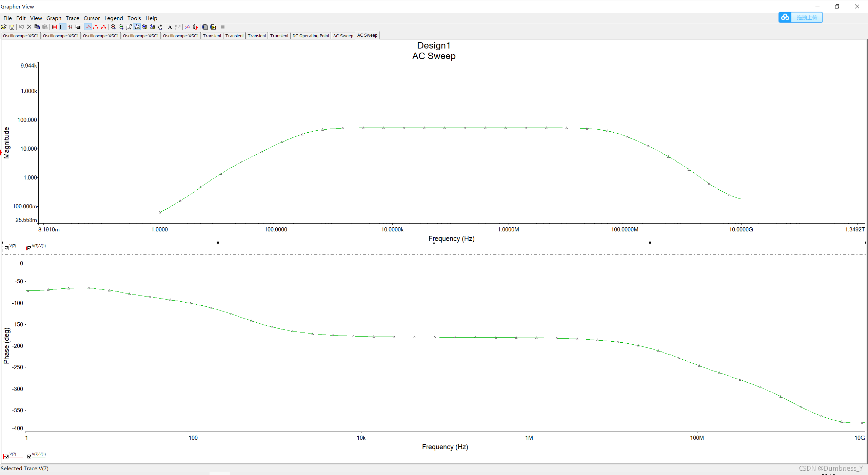Uncheck V(7)/V(1) in magnitude legend
The width and height of the screenshot is (868, 475).
pos(29,248)
